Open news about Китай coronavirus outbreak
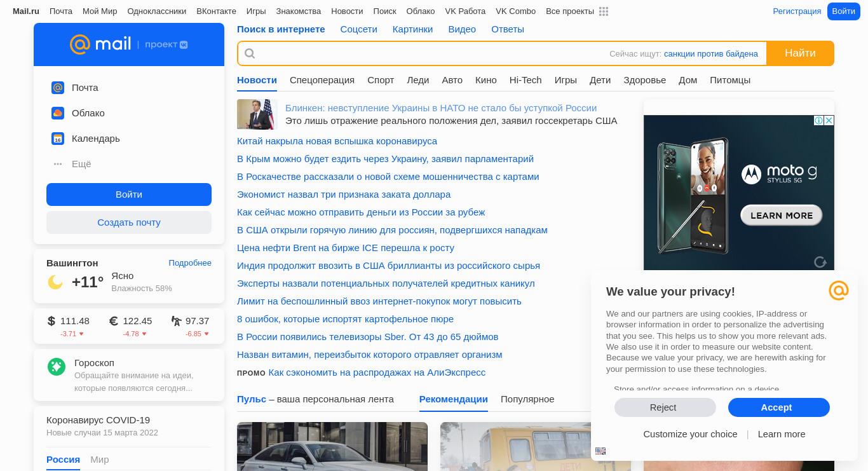 337,141
